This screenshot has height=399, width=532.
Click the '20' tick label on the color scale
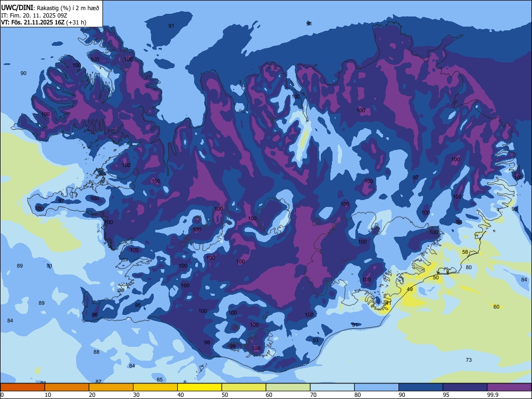pyautogui.click(x=92, y=395)
